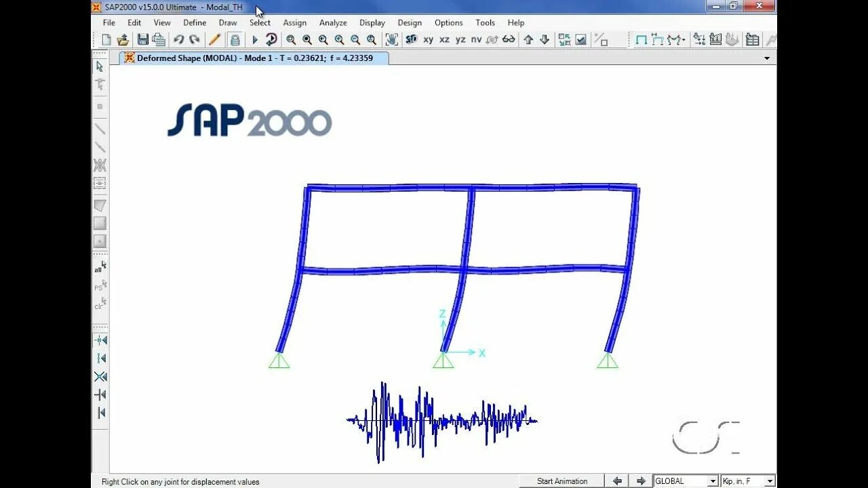This screenshot has width=868, height=488.
Task: Open the frame design display icon
Action: pyautogui.click(x=715, y=40)
